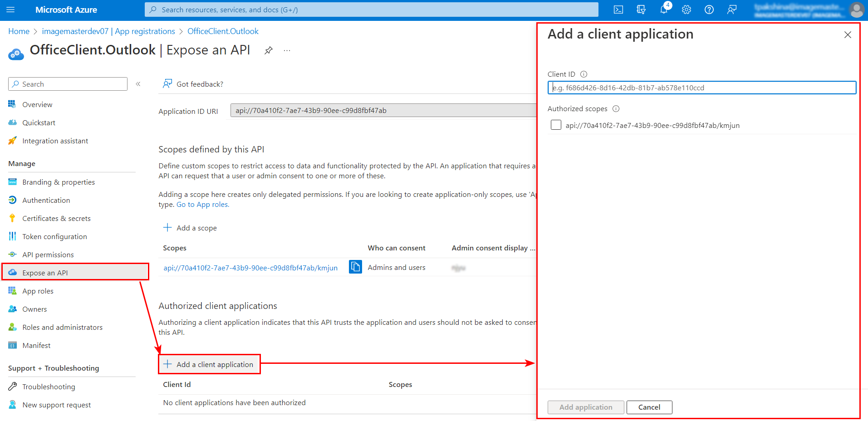Click the Admin consent display column header
868x421 pixels.
[493, 248]
